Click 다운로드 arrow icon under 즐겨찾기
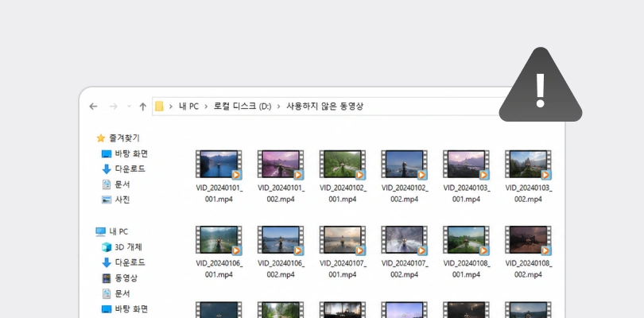This screenshot has height=318, width=644. pos(107,169)
